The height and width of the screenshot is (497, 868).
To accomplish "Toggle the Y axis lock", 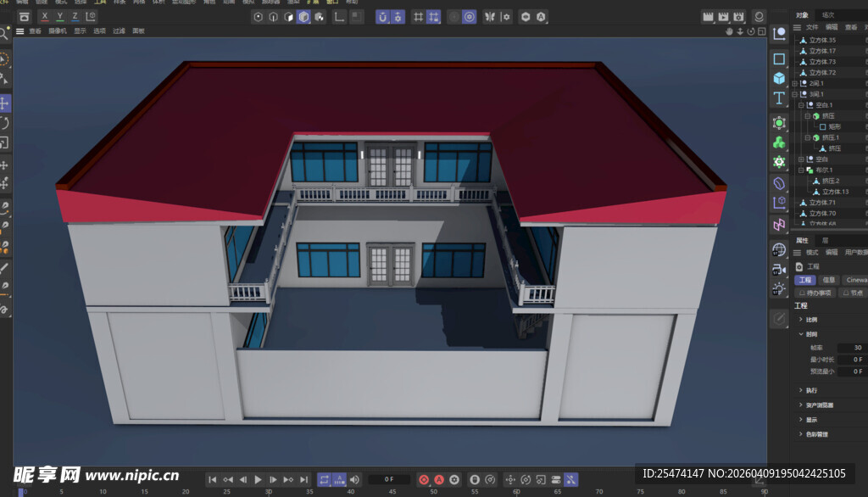I will (60, 16).
